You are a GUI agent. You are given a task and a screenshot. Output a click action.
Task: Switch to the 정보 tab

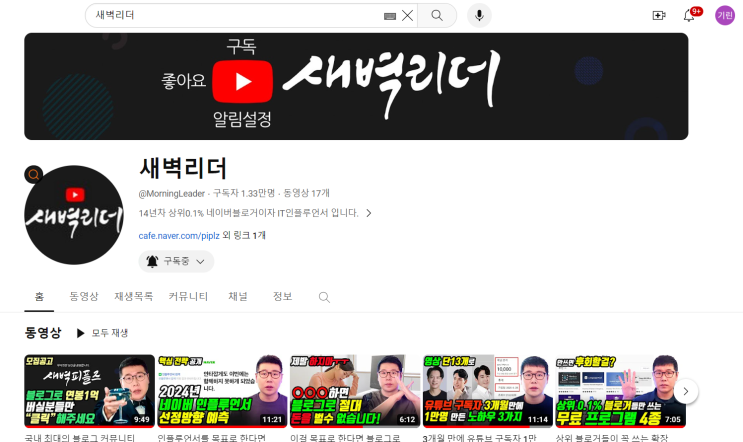pyautogui.click(x=282, y=297)
